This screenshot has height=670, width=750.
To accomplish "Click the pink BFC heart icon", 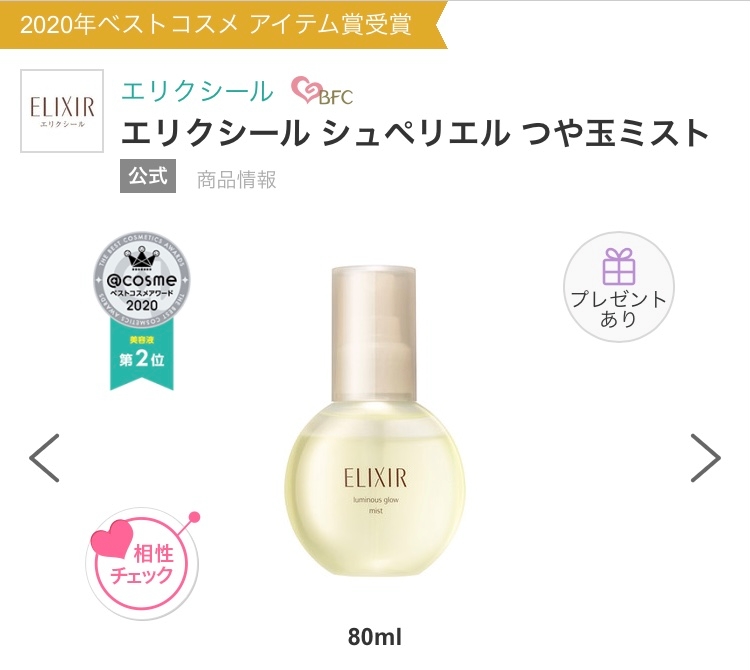I will tap(305, 90).
